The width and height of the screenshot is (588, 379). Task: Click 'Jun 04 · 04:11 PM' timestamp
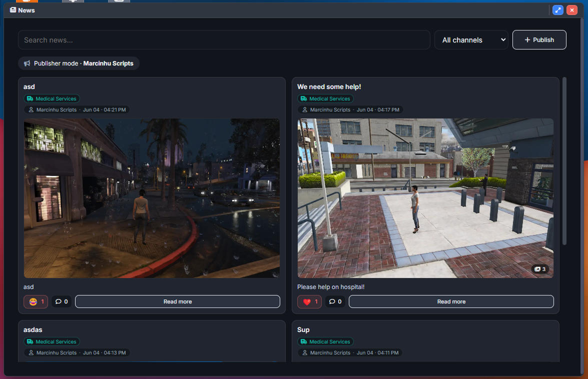click(x=378, y=353)
